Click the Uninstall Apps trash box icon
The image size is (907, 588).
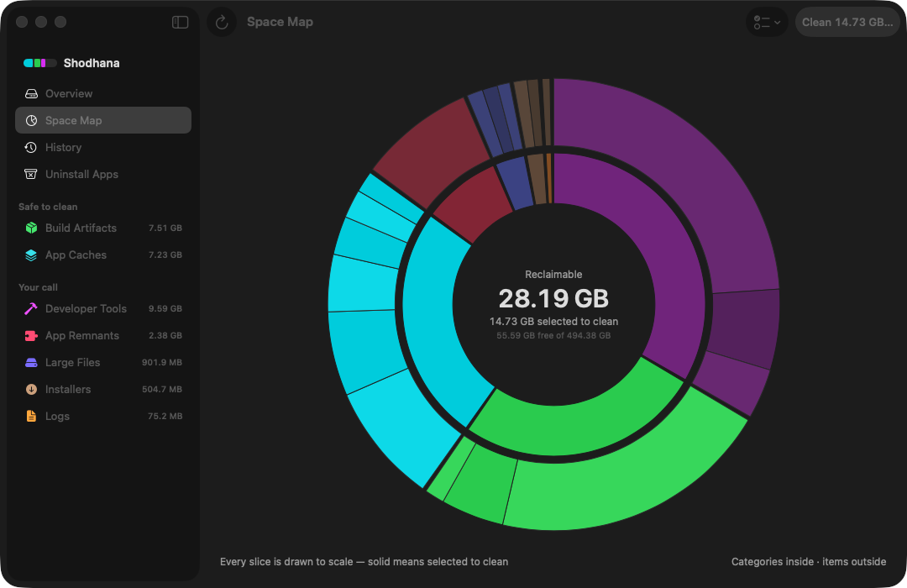tap(31, 174)
